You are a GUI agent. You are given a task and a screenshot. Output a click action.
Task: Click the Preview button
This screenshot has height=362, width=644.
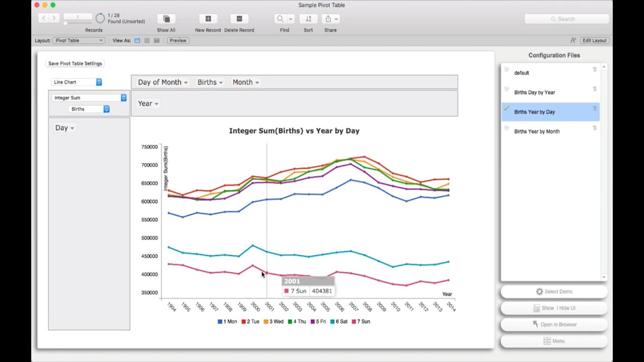[x=178, y=40]
